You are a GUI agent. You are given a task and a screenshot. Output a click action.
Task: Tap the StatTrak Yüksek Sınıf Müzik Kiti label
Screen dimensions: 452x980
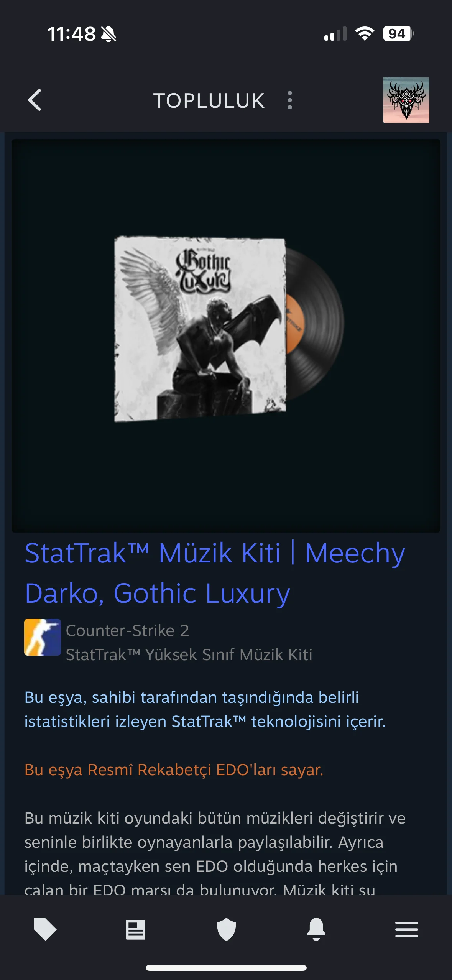pos(189,654)
